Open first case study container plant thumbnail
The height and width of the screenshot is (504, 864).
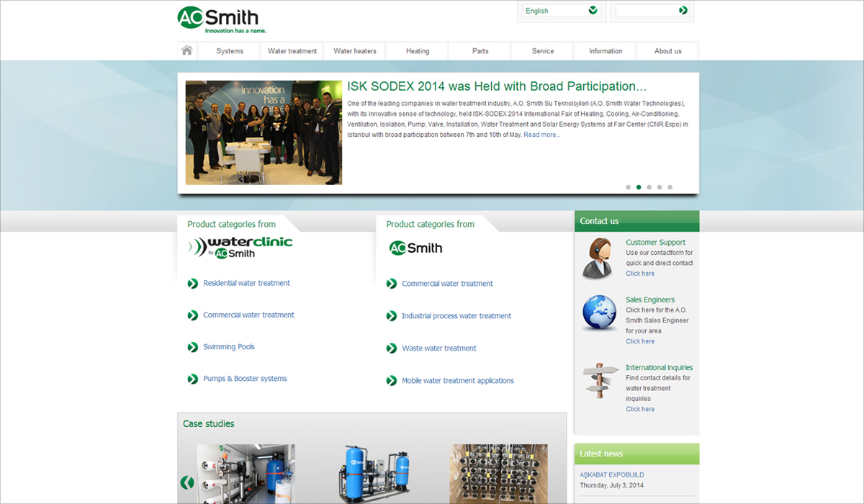pos(246,473)
